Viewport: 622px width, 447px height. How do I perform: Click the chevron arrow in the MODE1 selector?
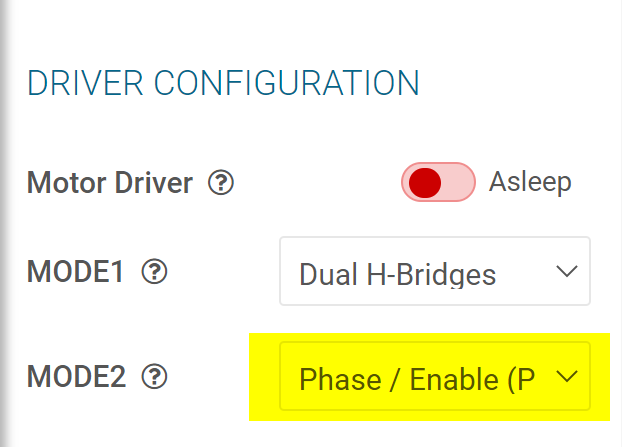point(566,271)
